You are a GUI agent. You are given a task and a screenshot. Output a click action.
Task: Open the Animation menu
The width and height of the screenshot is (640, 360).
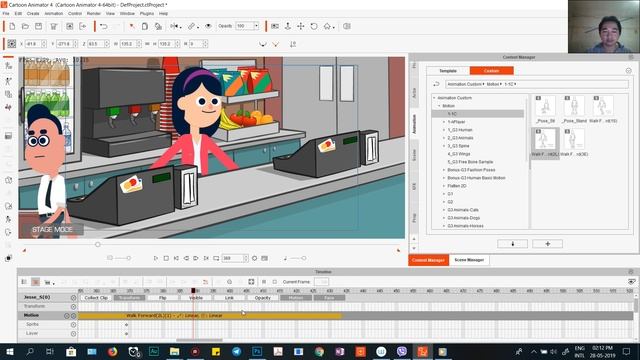coord(53,13)
